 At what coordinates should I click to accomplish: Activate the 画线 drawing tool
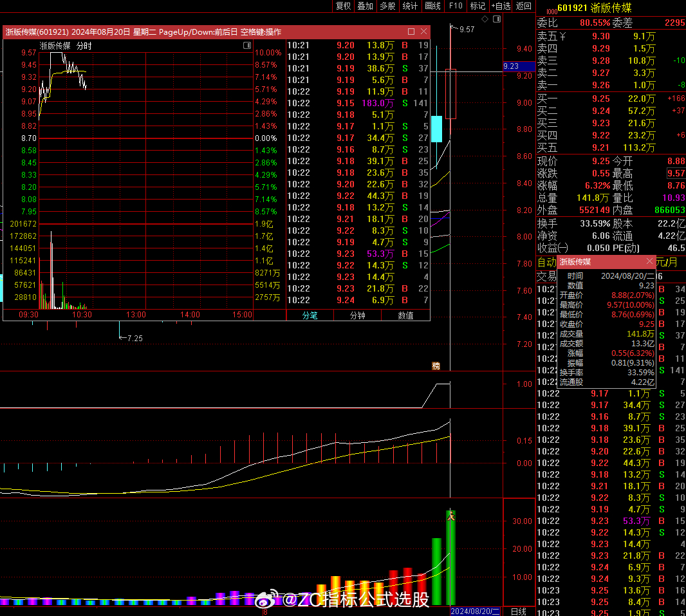(432, 6)
